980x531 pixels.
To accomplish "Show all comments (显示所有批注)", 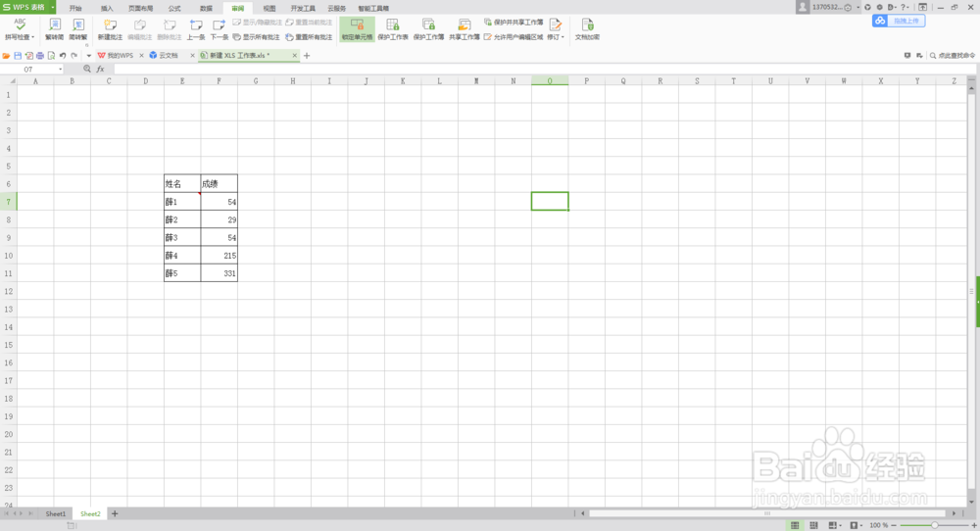I will tap(256, 37).
